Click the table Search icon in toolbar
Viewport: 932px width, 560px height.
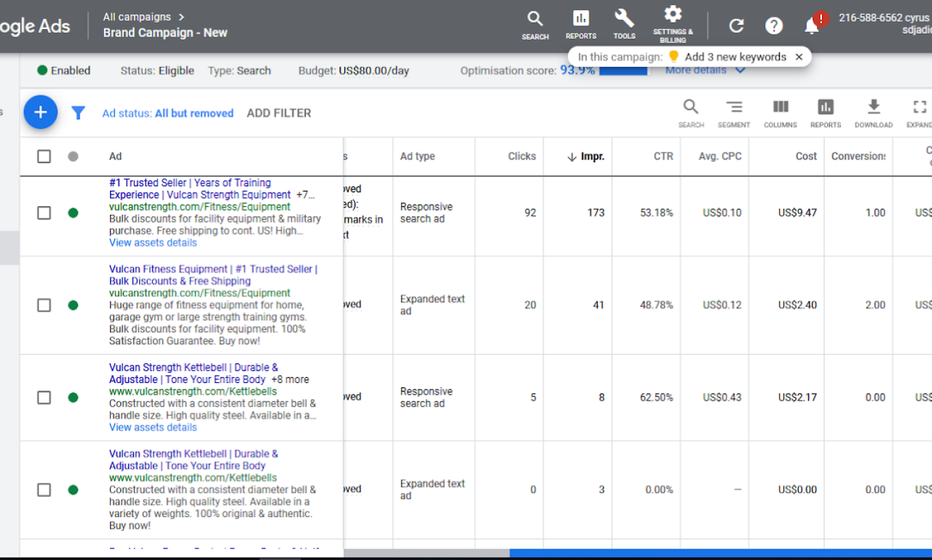tap(691, 114)
